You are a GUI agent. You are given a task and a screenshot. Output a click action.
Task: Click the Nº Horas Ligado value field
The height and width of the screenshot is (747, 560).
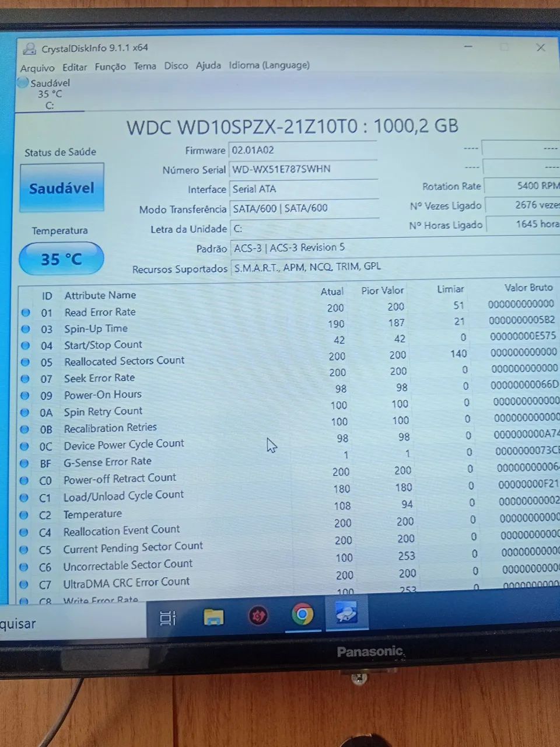tap(523, 224)
